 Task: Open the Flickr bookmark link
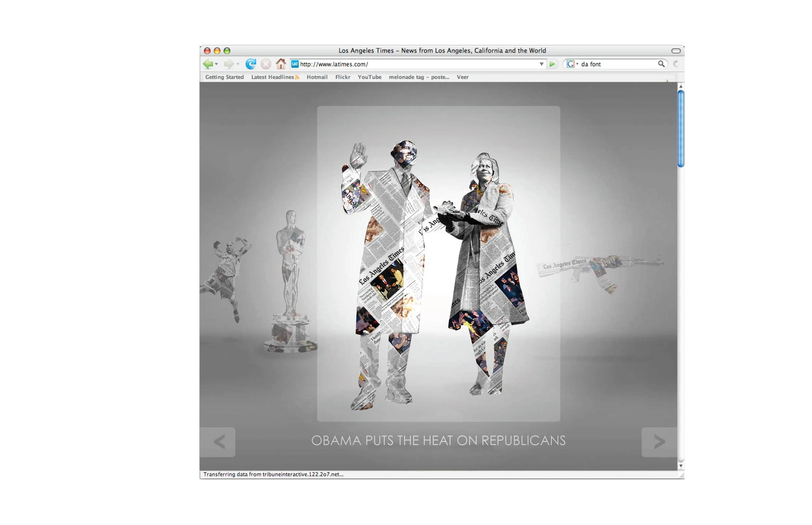[343, 77]
